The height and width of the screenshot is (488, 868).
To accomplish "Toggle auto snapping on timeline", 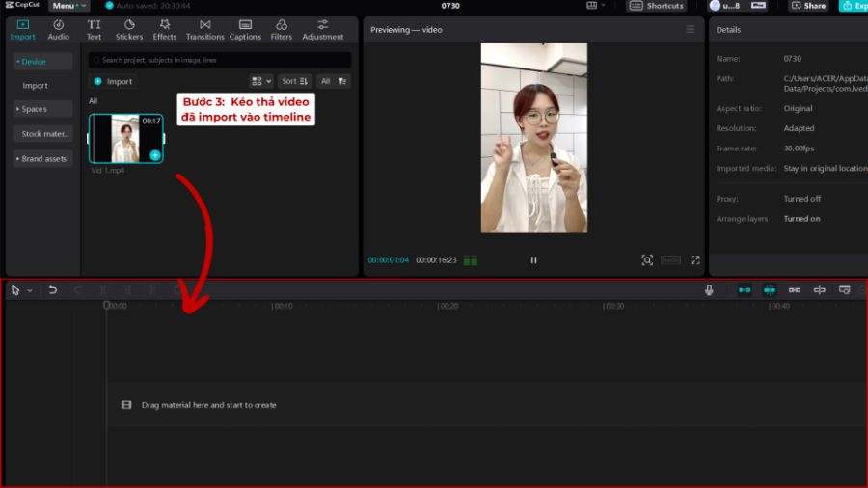I will (x=770, y=290).
